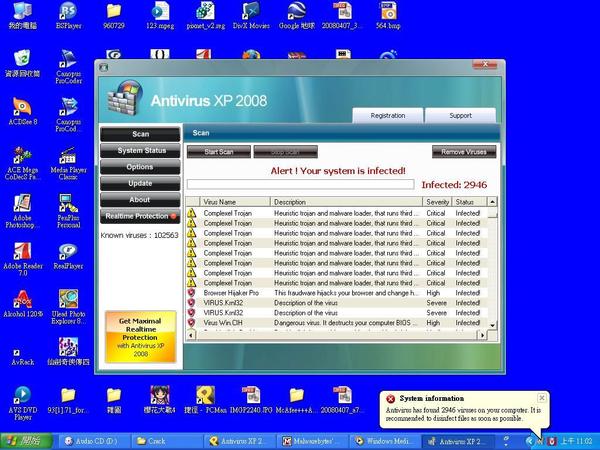Click the 'Infected: 2946' counter text
Image resolution: width=600 pixels, height=450 pixels.
[x=454, y=185]
